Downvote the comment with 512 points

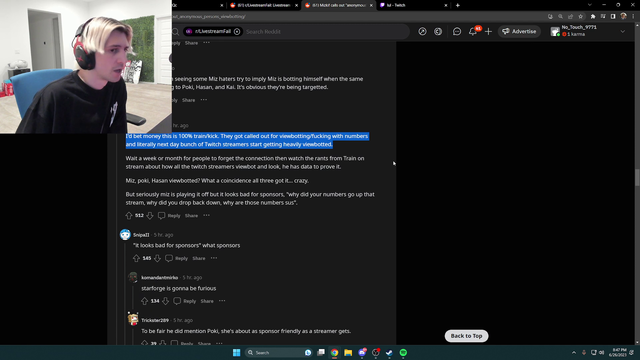pos(150,216)
